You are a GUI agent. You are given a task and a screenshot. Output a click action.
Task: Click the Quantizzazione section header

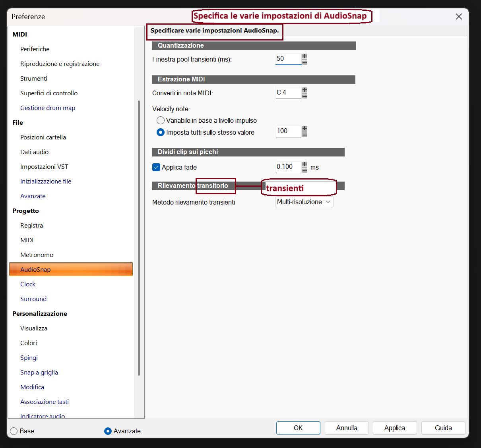(x=254, y=46)
